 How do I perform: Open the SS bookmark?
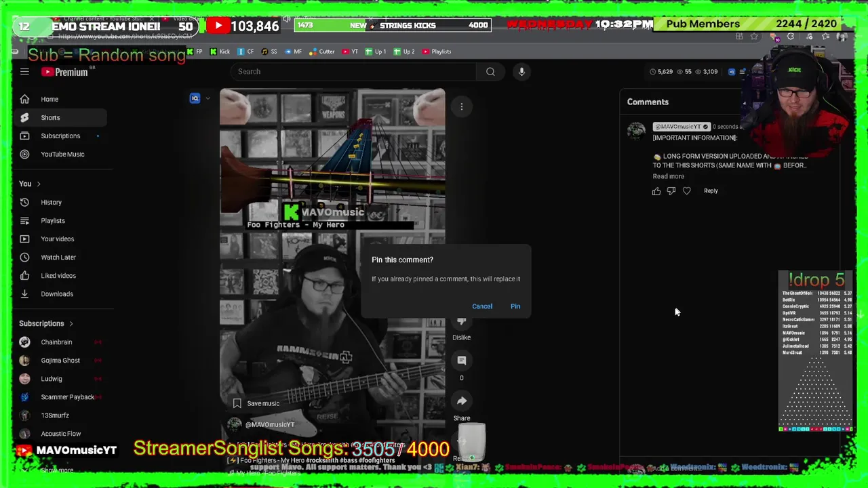[269, 52]
